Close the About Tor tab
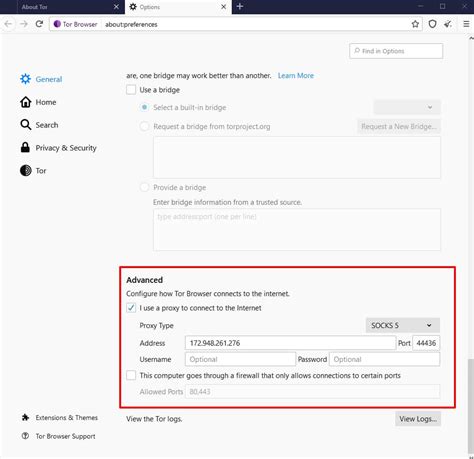The width and height of the screenshot is (474, 459). [x=116, y=7]
